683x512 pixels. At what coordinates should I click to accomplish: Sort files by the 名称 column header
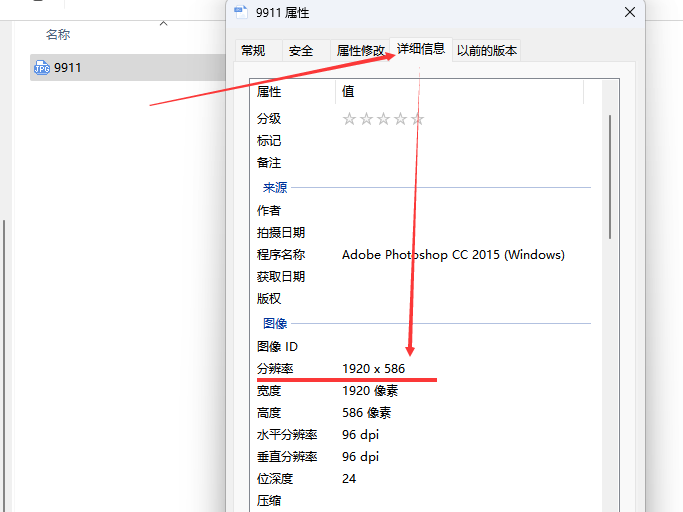58,35
